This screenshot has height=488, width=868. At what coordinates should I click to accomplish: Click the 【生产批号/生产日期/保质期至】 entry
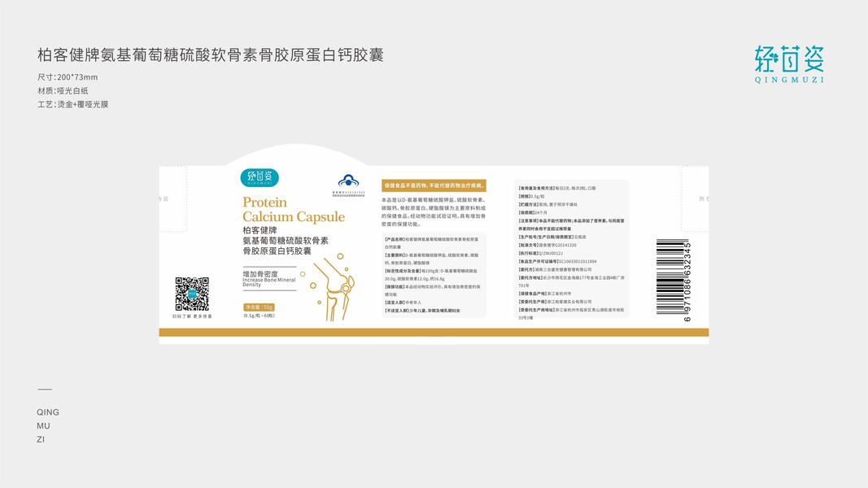coord(552,237)
